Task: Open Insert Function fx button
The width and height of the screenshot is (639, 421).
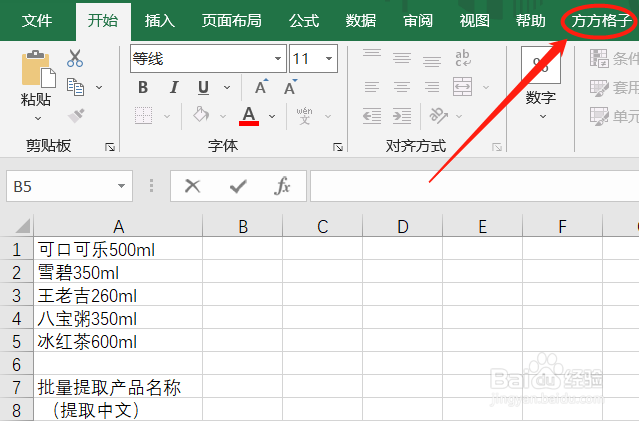Action: coord(282,186)
